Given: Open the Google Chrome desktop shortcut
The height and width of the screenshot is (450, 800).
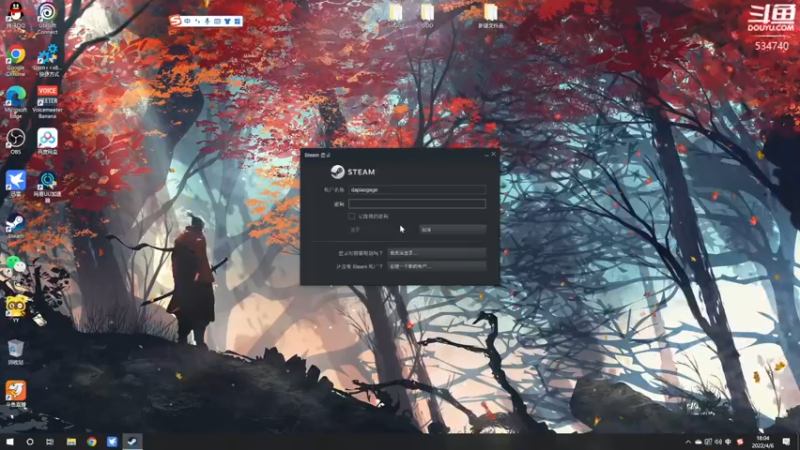Looking at the screenshot, I should click(x=16, y=60).
